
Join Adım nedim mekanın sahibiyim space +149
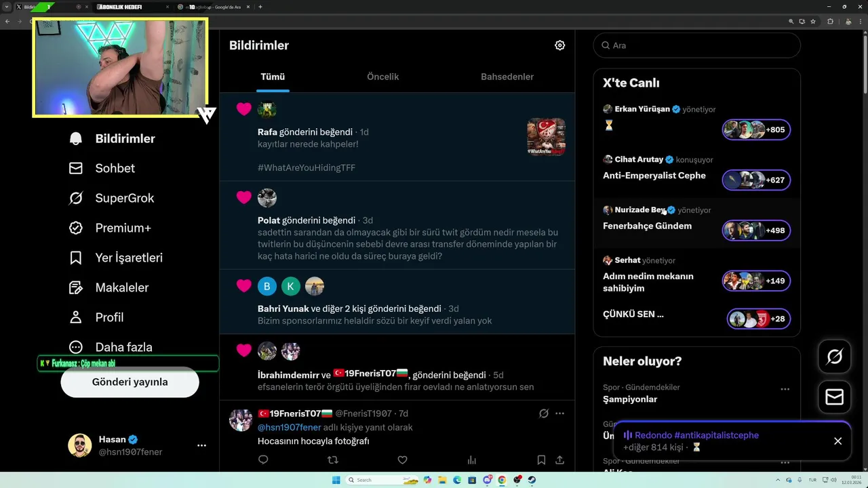pos(756,281)
